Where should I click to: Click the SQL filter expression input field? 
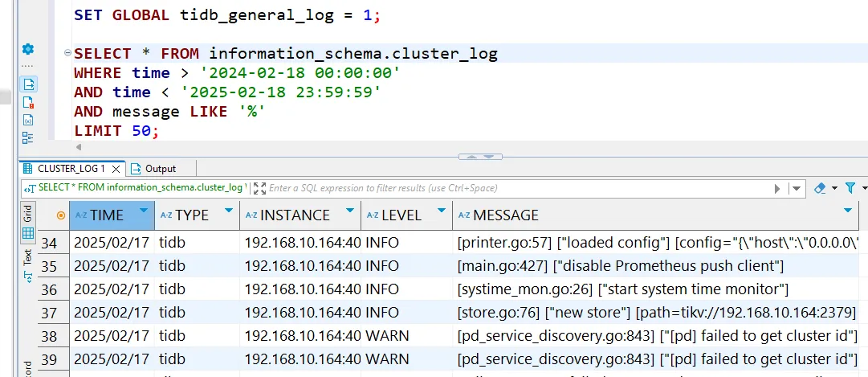[514, 188]
